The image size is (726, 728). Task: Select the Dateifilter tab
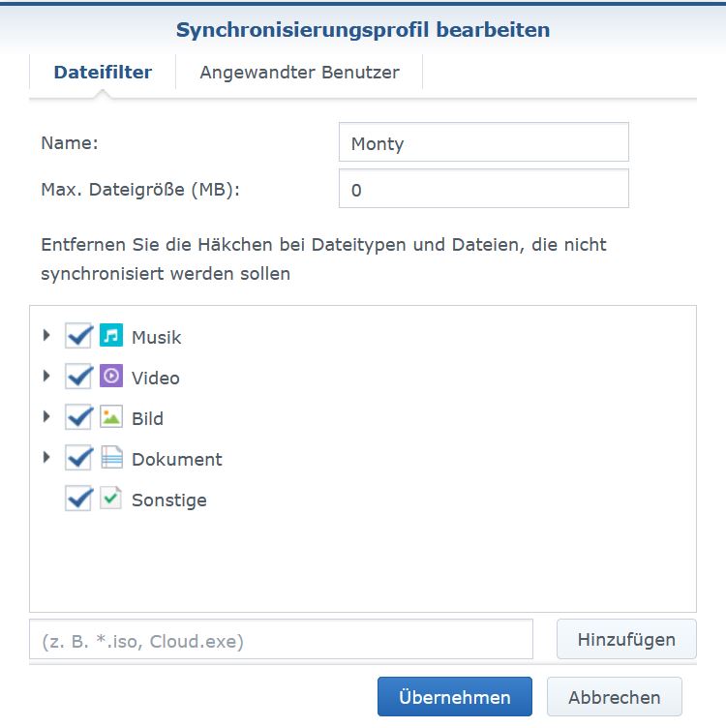[103, 73]
